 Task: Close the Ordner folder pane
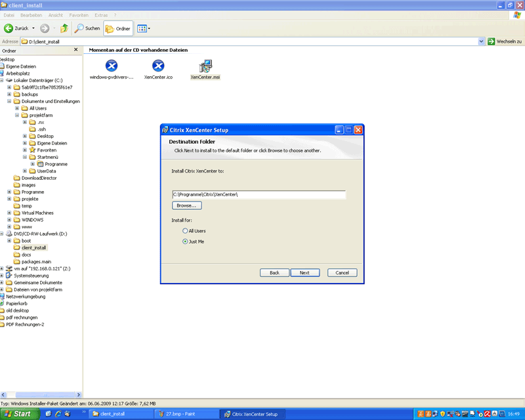75,50
